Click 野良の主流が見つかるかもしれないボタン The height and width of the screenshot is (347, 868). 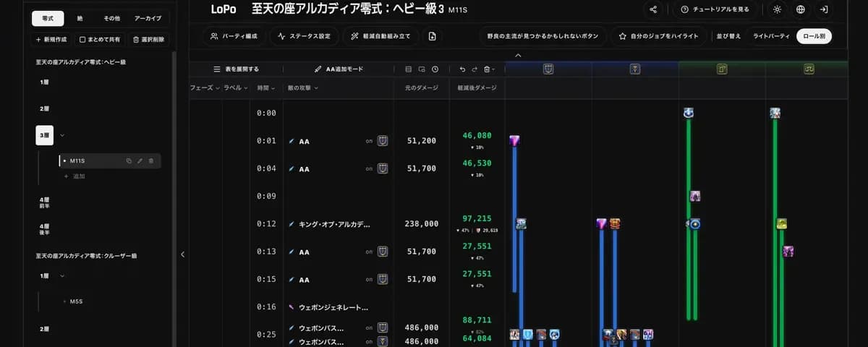(543, 36)
